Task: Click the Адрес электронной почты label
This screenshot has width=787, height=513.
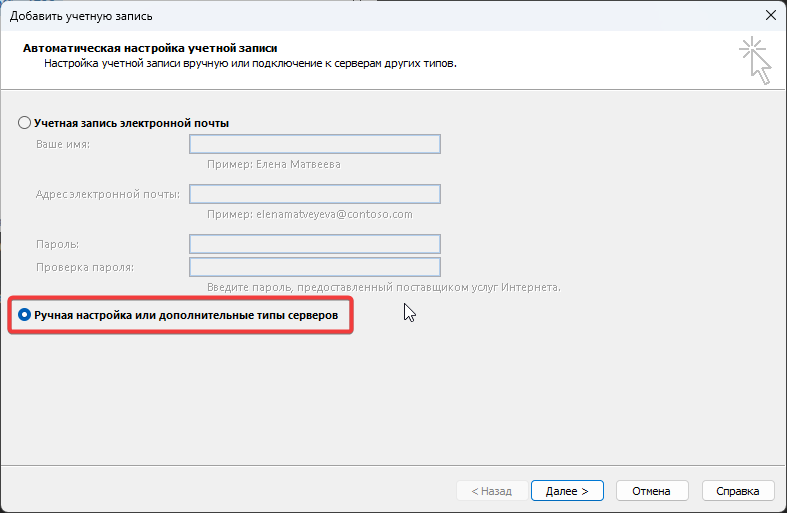Action: [x=107, y=194]
